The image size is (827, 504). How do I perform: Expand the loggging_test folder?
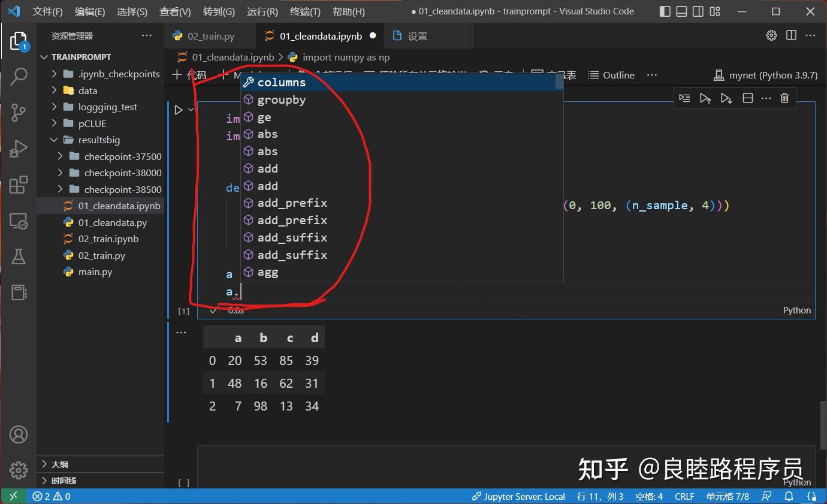100,107
